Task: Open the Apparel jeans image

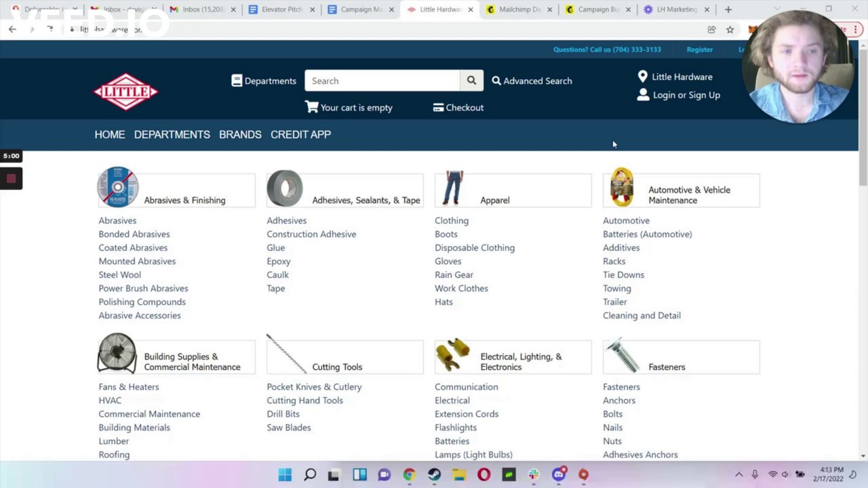Action: tap(453, 188)
